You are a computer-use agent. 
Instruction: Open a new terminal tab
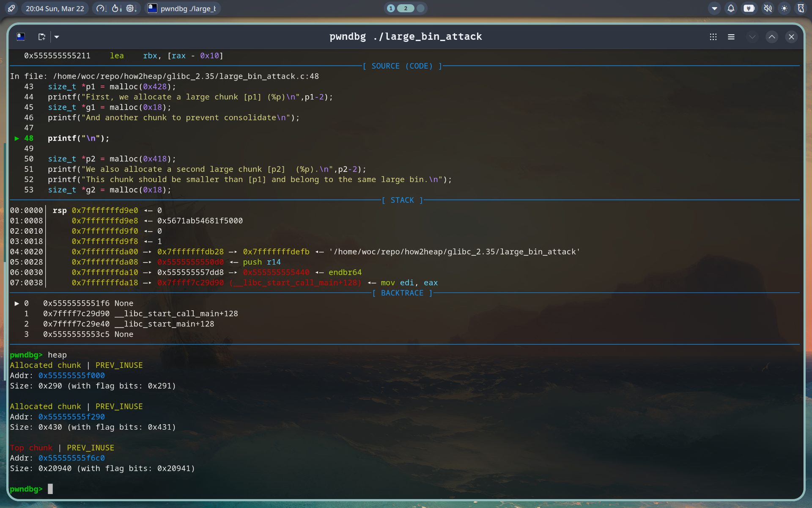click(x=41, y=37)
